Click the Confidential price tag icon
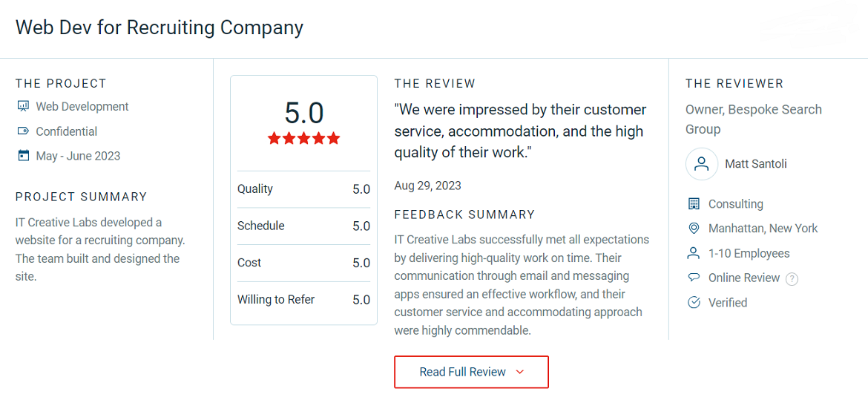Screen dimensions: 868x403 [x=23, y=131]
